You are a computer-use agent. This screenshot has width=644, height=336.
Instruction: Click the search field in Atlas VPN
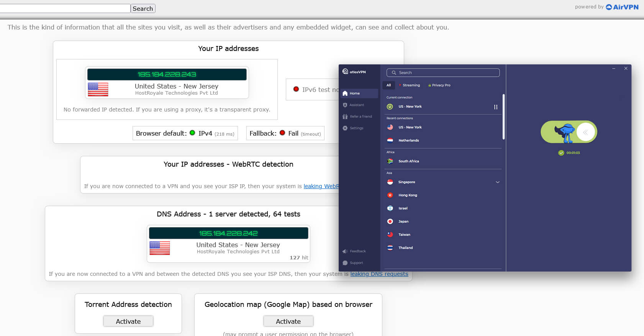(443, 73)
